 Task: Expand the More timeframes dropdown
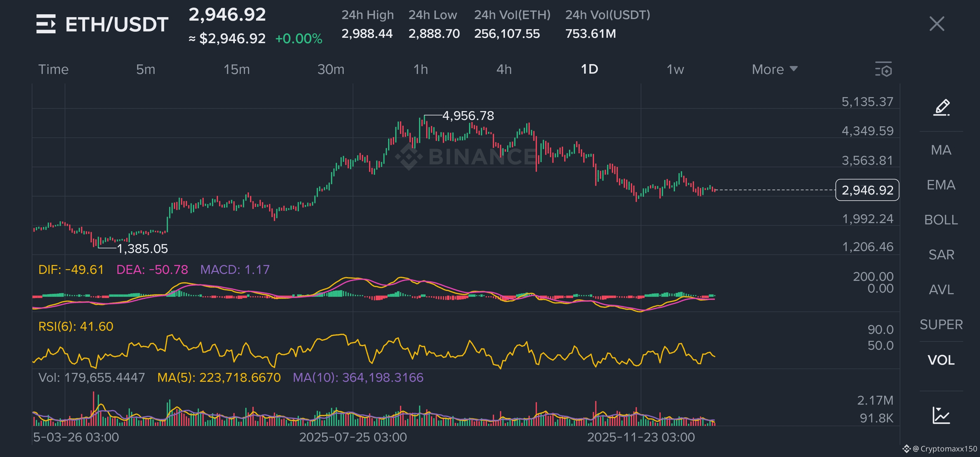coord(774,69)
